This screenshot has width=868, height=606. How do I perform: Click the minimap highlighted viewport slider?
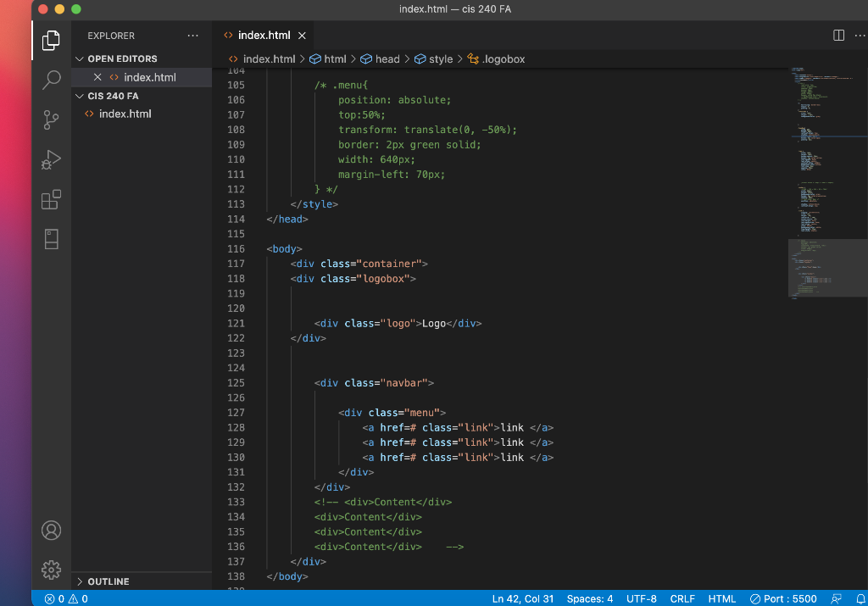[x=827, y=268]
